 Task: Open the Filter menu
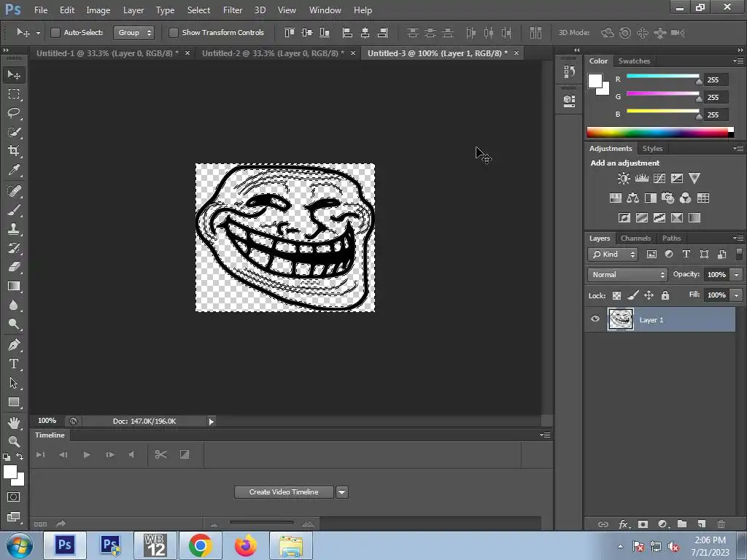pyautogui.click(x=233, y=10)
